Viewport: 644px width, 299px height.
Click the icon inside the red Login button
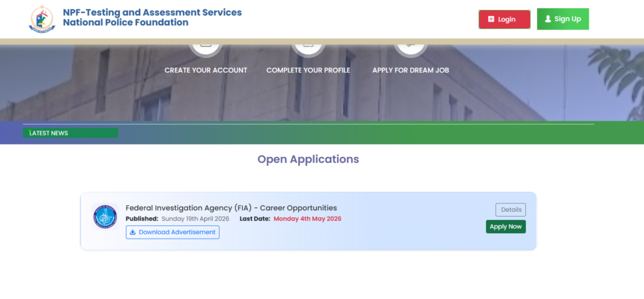(x=491, y=19)
